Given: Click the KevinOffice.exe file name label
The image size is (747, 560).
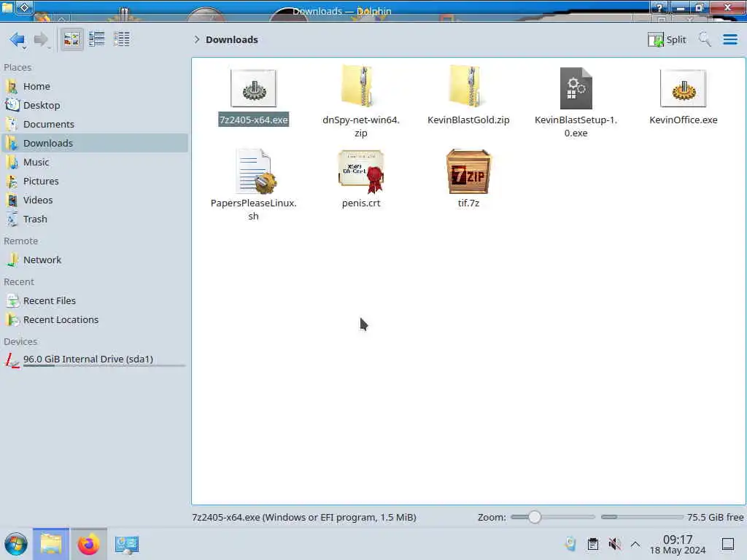Looking at the screenshot, I should point(683,120).
